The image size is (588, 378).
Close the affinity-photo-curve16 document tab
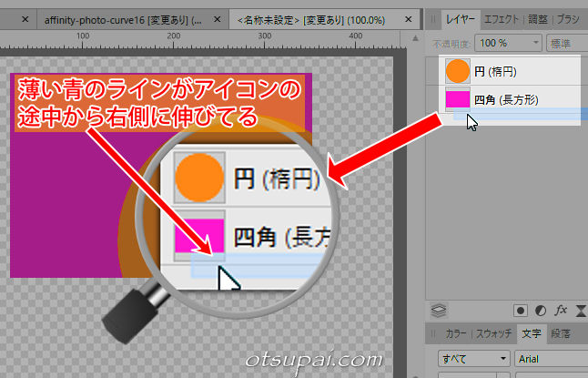[x=218, y=18]
